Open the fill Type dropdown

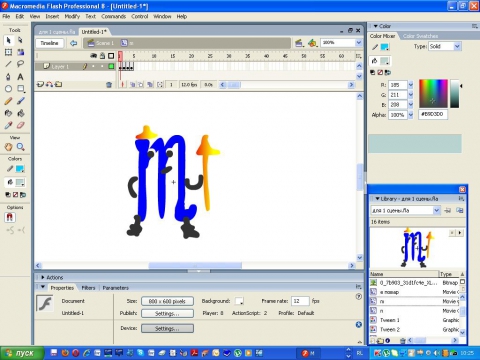445,46
